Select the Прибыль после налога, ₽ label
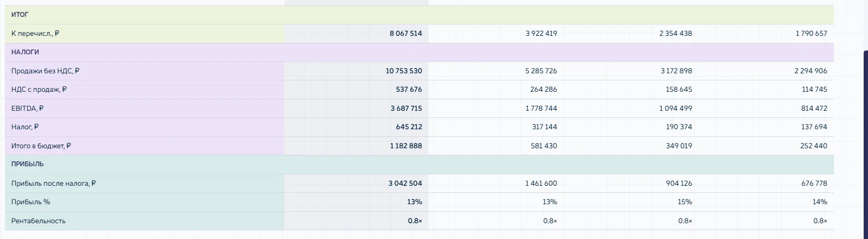868x239 pixels. [54, 184]
